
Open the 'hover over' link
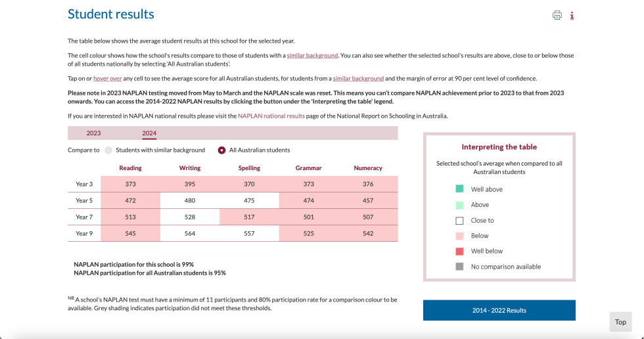tap(108, 78)
